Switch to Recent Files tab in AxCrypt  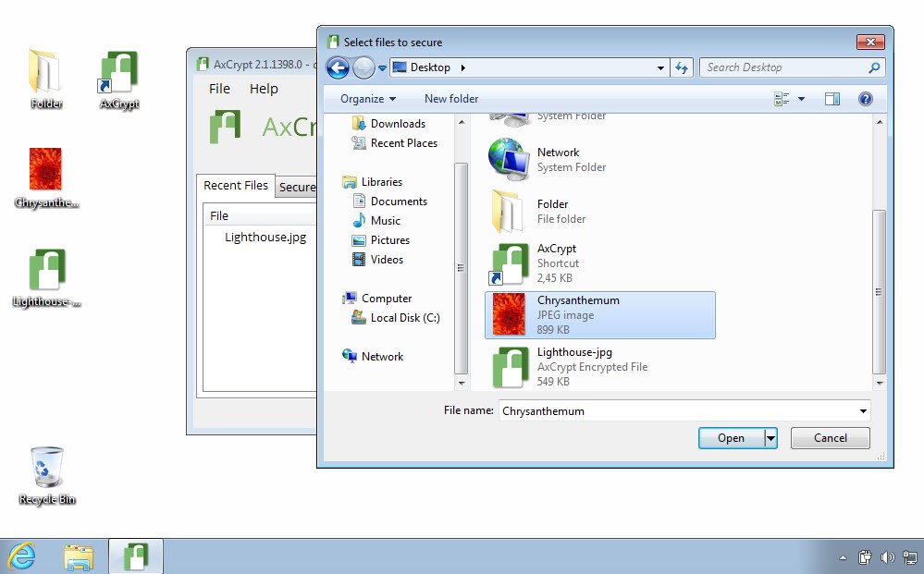tap(236, 186)
